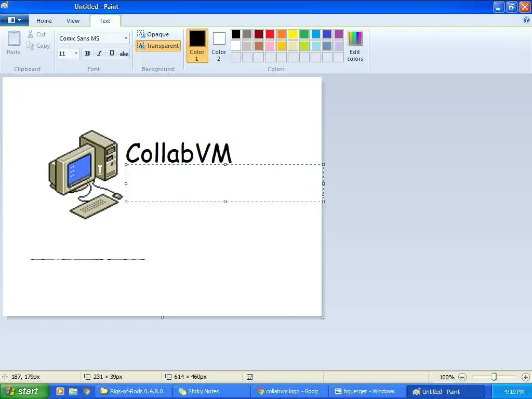532x399 pixels.
Task: Click inside the active text box
Action: pyautogui.click(x=224, y=183)
